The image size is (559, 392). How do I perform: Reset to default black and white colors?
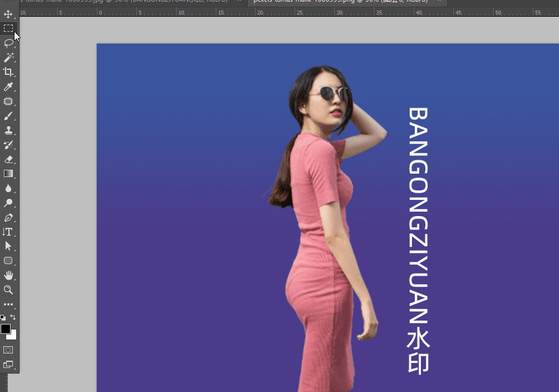(x=3, y=318)
